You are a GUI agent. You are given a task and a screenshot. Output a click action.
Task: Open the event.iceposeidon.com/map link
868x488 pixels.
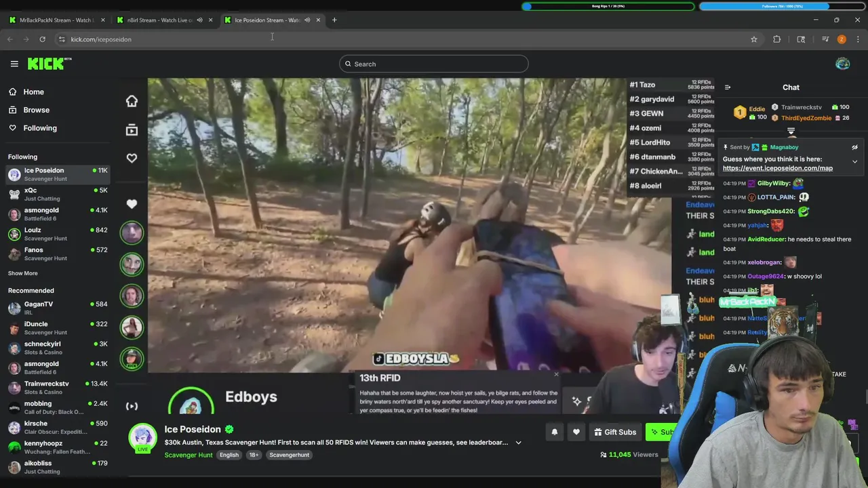[777, 168]
